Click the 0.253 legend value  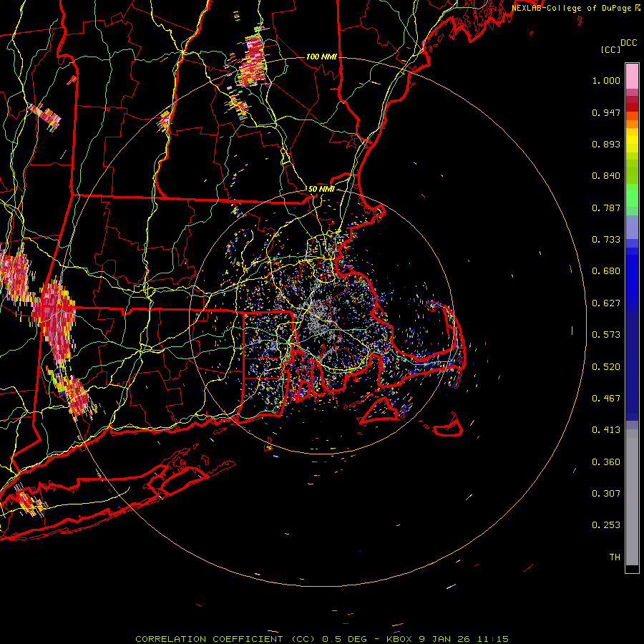point(606,525)
